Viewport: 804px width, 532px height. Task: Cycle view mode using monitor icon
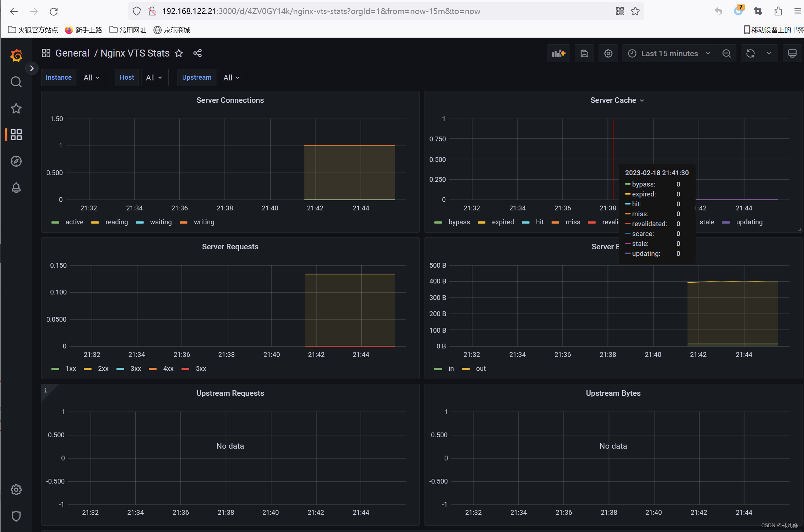coord(792,54)
